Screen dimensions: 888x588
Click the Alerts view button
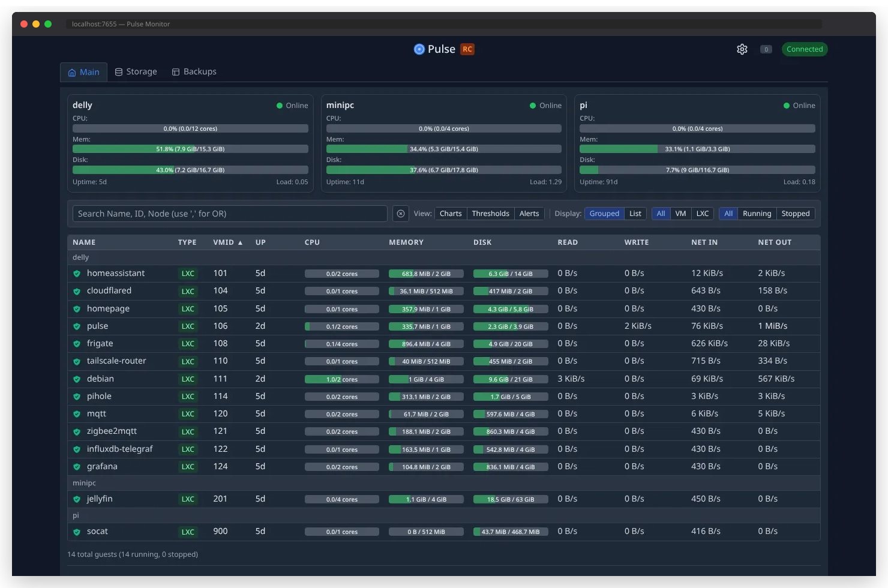[529, 214]
